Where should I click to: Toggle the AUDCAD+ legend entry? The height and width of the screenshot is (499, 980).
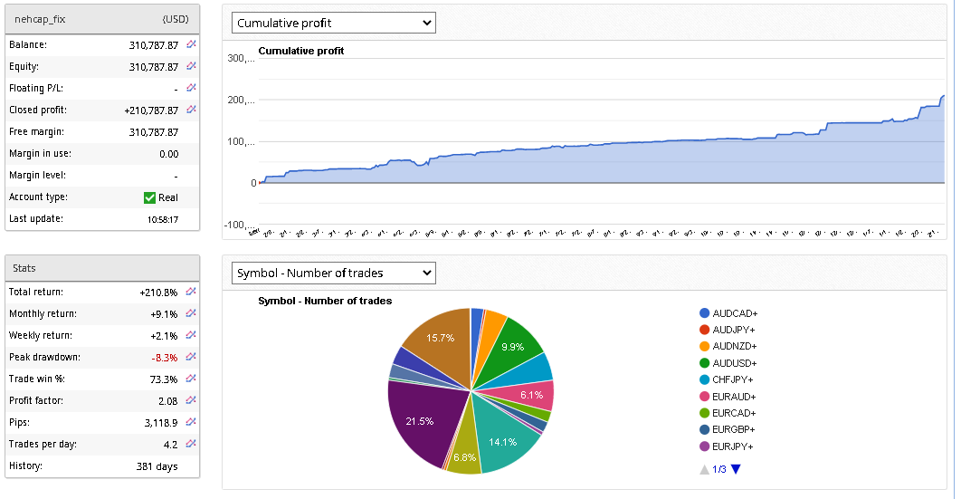coord(734,313)
